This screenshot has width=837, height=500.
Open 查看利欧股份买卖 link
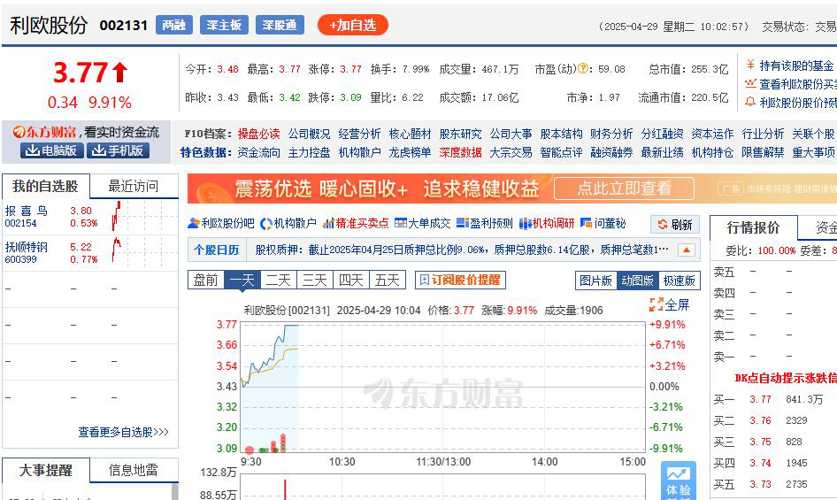point(797,84)
